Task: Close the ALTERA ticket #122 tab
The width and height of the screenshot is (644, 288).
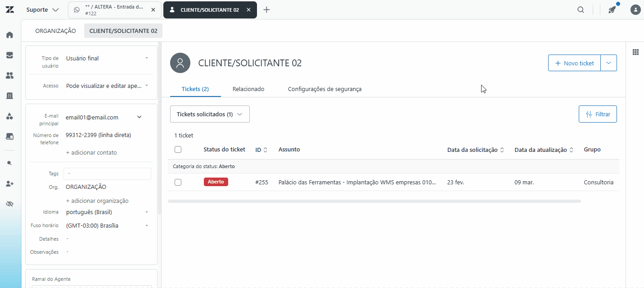Action: click(153, 9)
